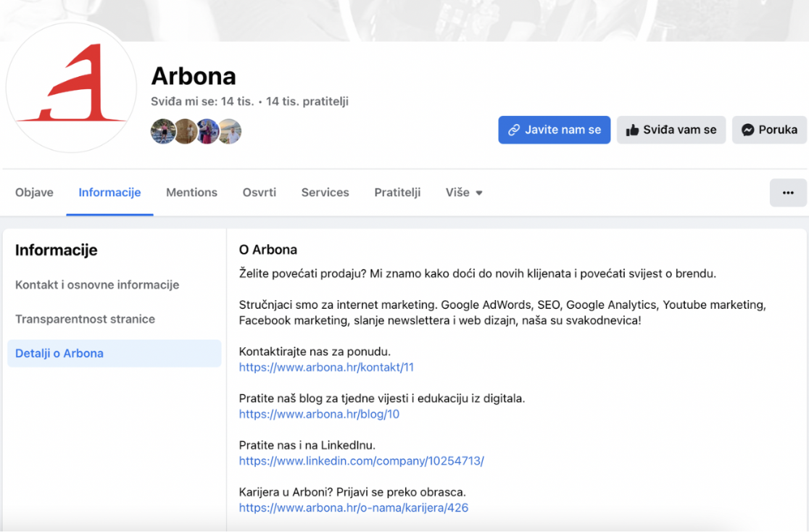Screen dimensions: 809x532
Task: Click the 'Kontaktirajte nas za ponudu.' text
Action: [315, 352]
